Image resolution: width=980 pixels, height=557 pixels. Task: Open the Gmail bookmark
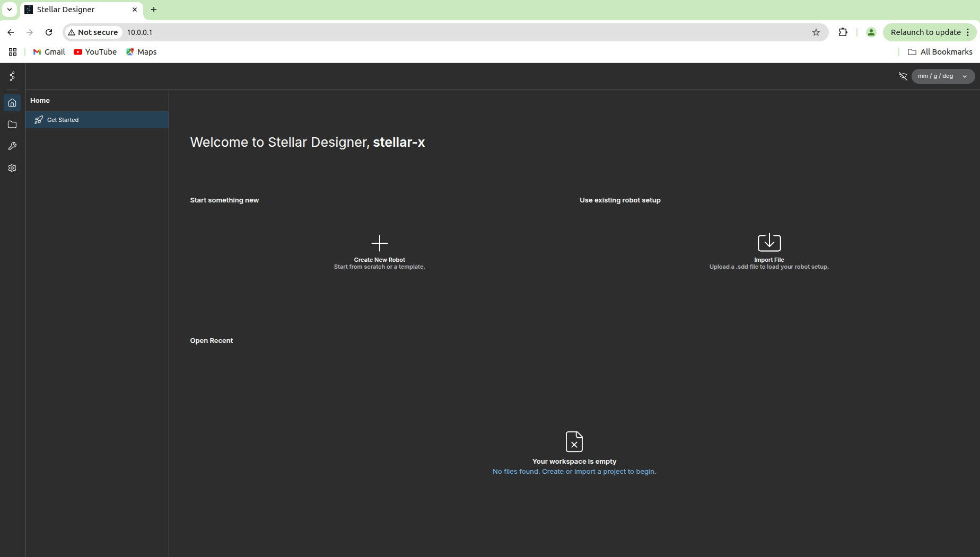tap(49, 52)
